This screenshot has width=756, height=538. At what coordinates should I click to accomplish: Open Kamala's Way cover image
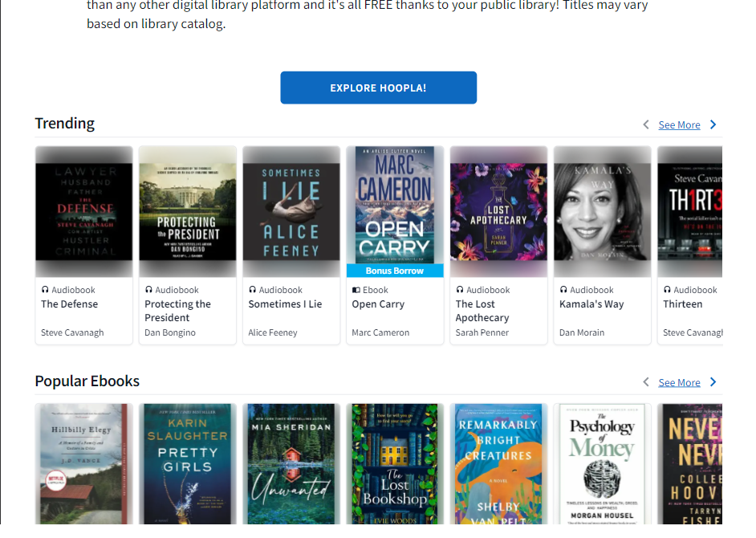pyautogui.click(x=602, y=212)
